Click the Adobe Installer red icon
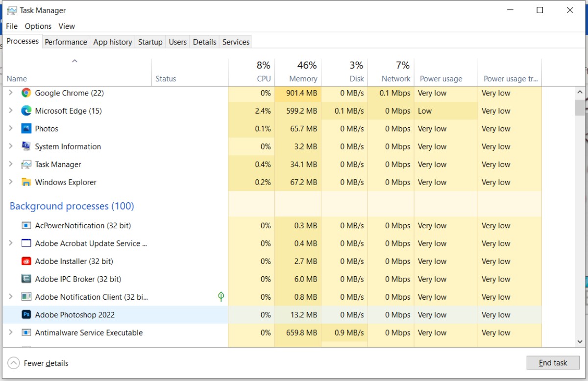The image size is (588, 381). tap(27, 261)
